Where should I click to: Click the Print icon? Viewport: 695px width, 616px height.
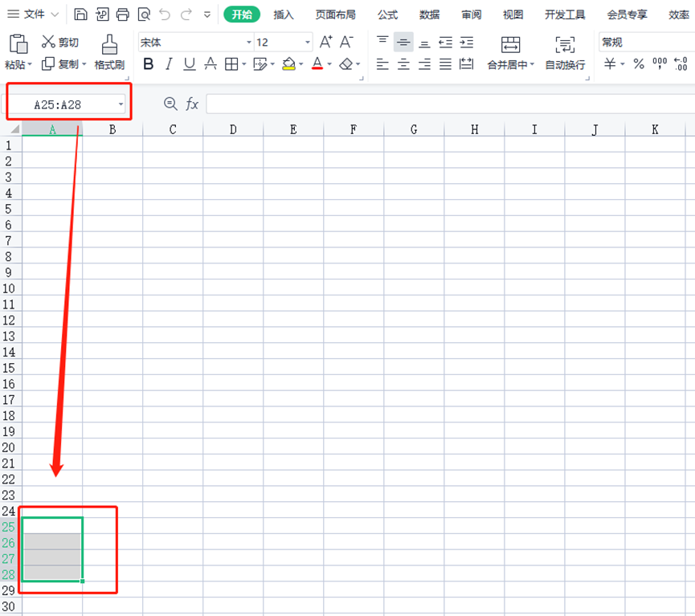123,14
